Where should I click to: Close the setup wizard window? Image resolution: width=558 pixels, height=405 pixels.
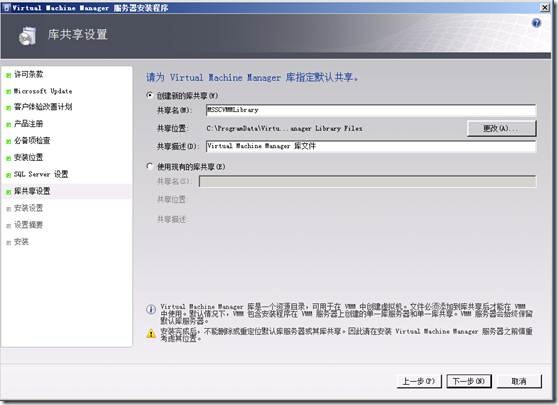[x=545, y=7]
